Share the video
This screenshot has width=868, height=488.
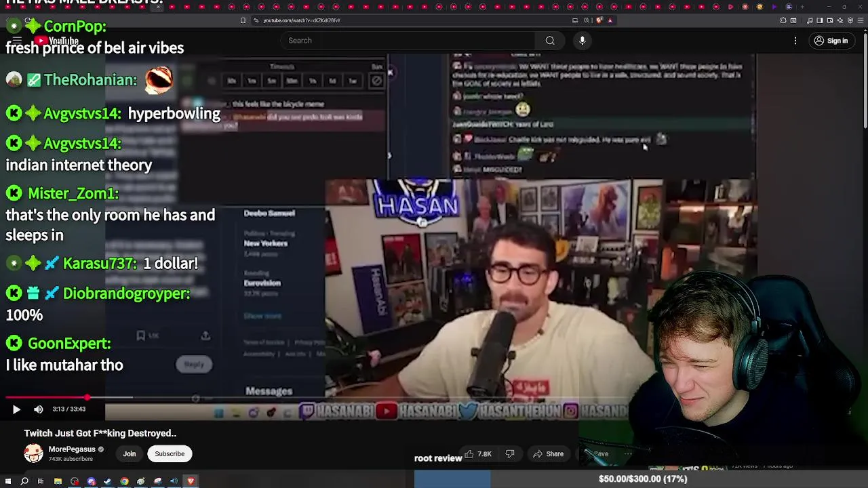[549, 454]
